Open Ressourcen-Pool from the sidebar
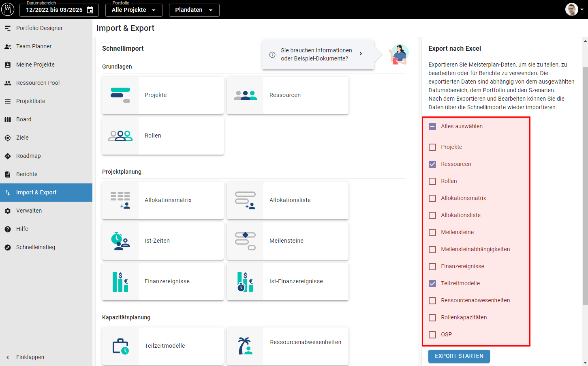 pyautogui.click(x=38, y=83)
